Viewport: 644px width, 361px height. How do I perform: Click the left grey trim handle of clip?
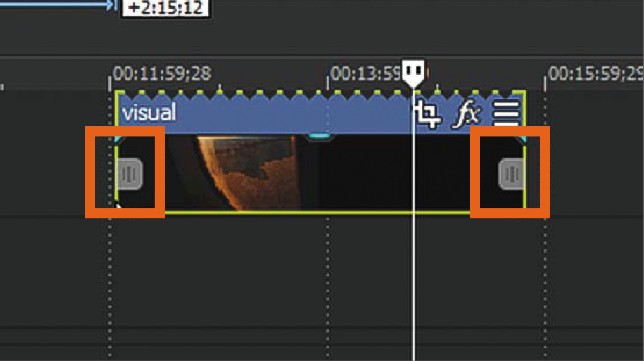tap(130, 174)
